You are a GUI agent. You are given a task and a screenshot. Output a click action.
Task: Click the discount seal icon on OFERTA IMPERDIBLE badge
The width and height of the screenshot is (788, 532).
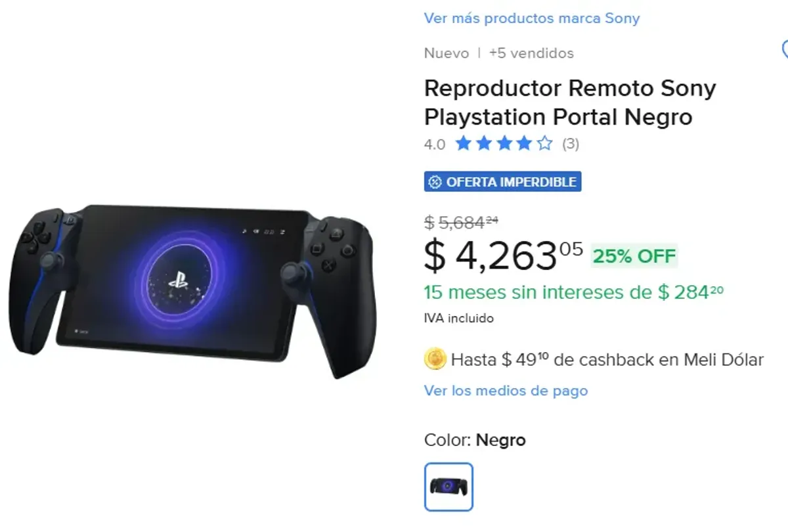tap(435, 181)
